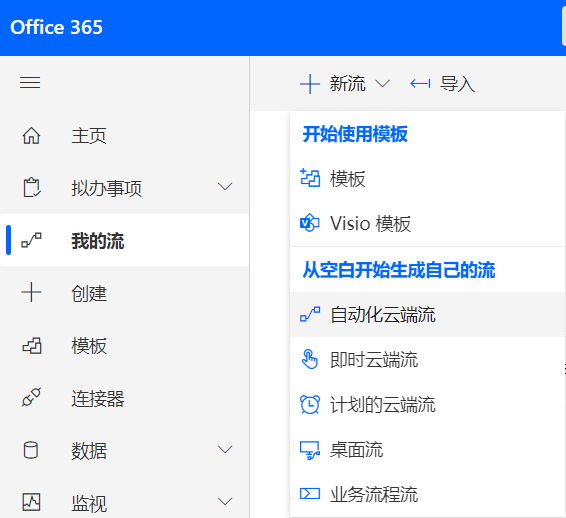The width and height of the screenshot is (566, 518).
Task: Expand the 监视 section chevron
Action: (x=225, y=502)
